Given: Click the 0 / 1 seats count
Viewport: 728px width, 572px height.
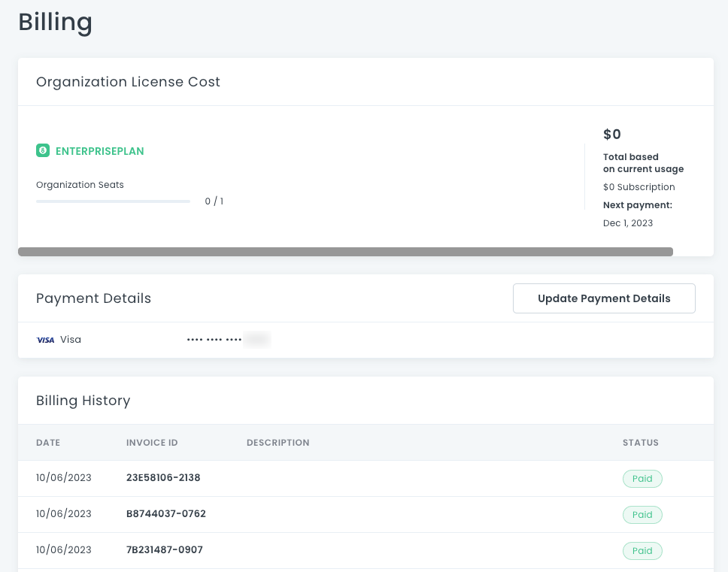Looking at the screenshot, I should (214, 201).
